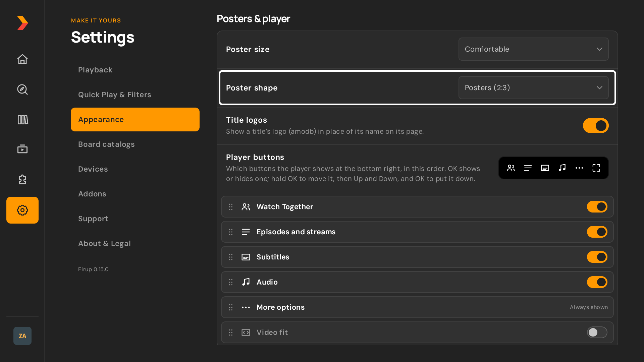Image resolution: width=644 pixels, height=362 pixels.
Task: Open Board catalogs settings
Action: pyautogui.click(x=135, y=144)
